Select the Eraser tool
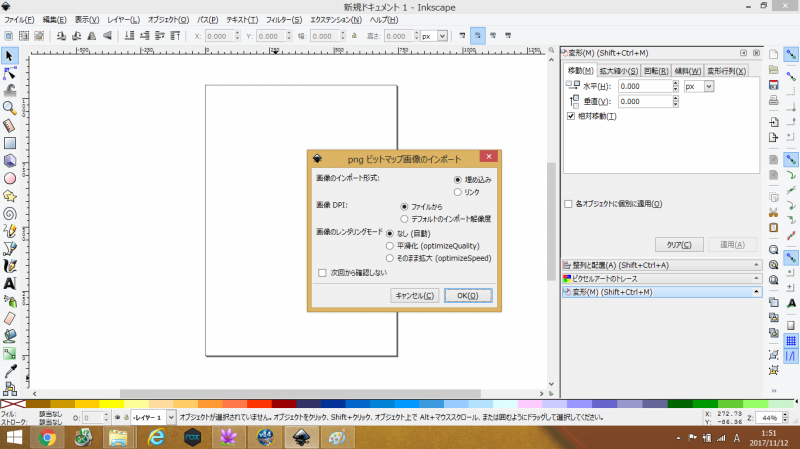Image resolution: width=800 pixels, height=449 pixels. [x=9, y=318]
